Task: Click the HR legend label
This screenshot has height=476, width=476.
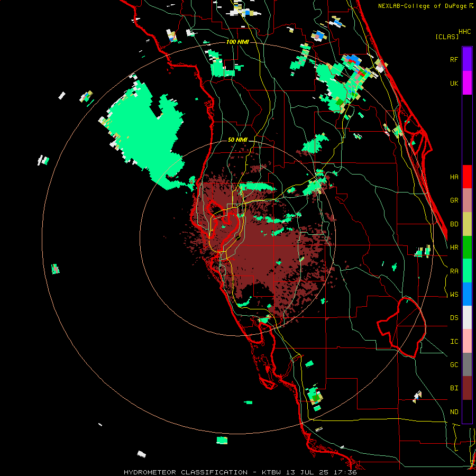Action: tap(454, 247)
